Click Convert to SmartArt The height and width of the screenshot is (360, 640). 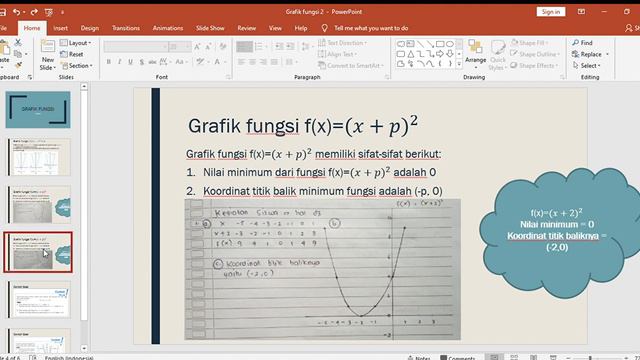351,65
